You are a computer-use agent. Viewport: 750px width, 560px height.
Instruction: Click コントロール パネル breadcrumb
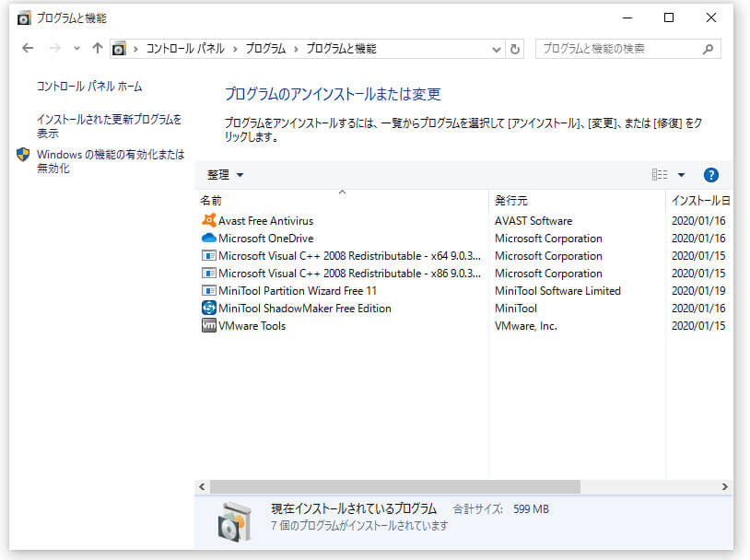(185, 48)
